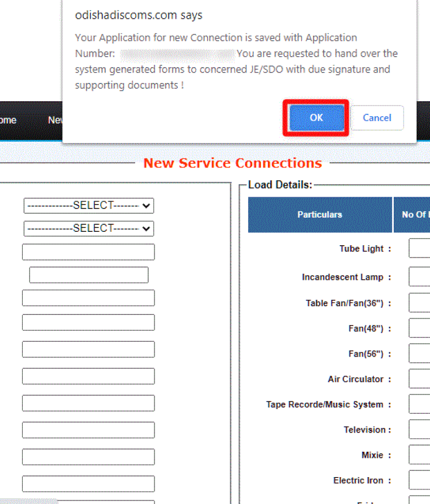
Task: Click the Mixie quantity input field
Action: pos(419,455)
